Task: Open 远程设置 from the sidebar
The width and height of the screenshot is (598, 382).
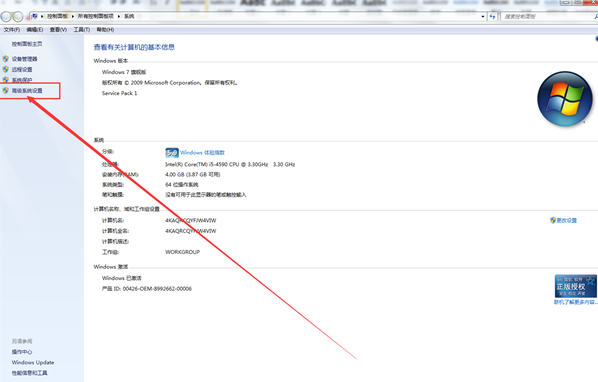Action: pyautogui.click(x=22, y=69)
